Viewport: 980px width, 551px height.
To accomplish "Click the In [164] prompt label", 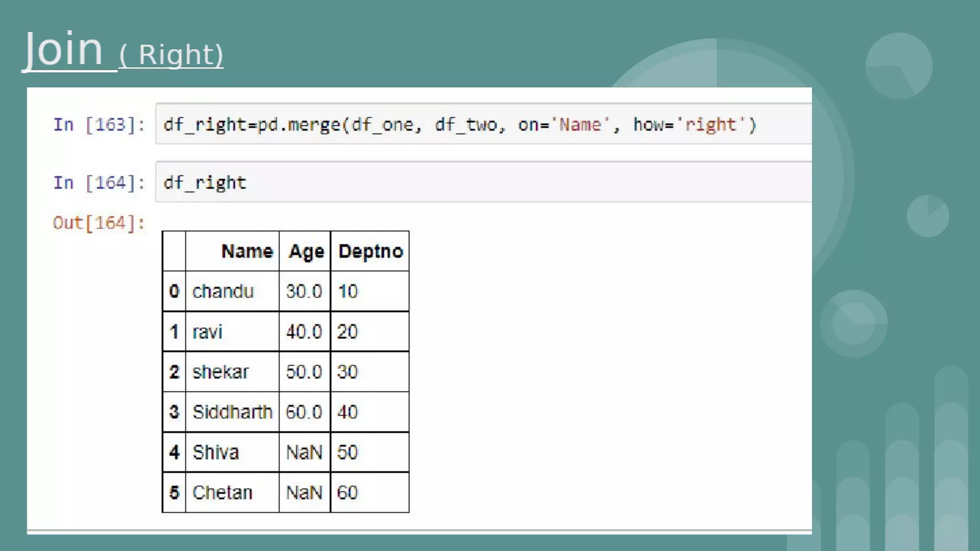I will click(99, 183).
